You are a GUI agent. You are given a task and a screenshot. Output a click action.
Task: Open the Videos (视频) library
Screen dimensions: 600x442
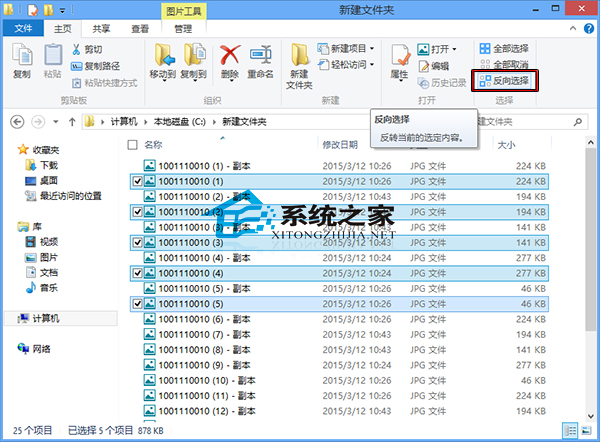click(x=41, y=242)
